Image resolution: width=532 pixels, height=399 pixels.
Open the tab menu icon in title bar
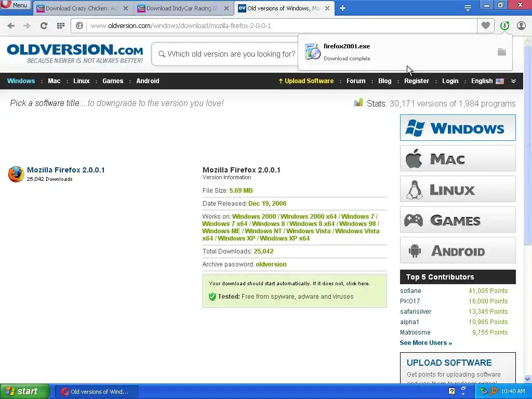point(468,8)
